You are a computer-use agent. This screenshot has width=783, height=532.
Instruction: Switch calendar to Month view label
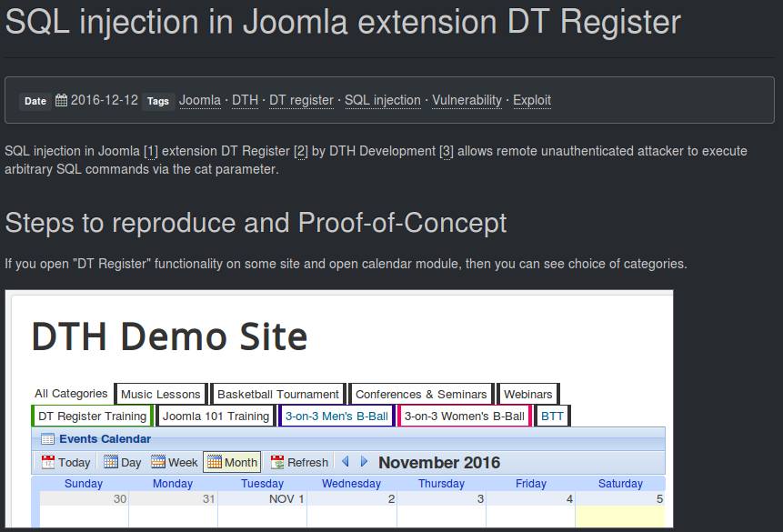pyautogui.click(x=241, y=463)
